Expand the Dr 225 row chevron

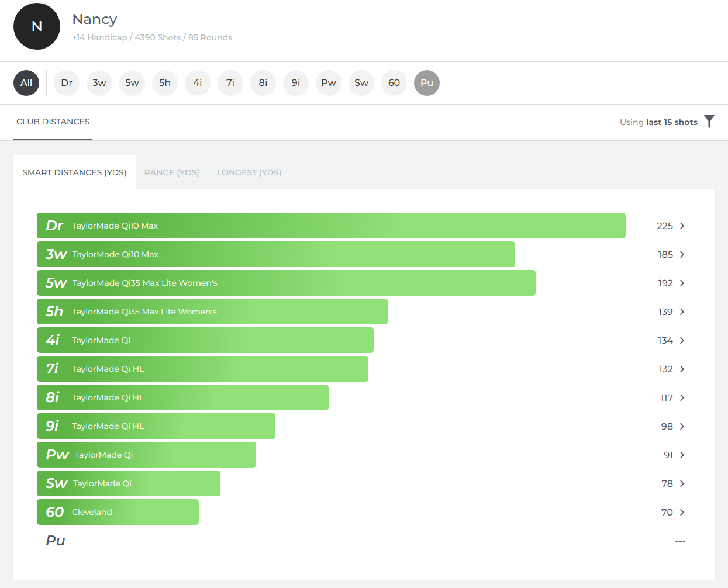click(682, 226)
